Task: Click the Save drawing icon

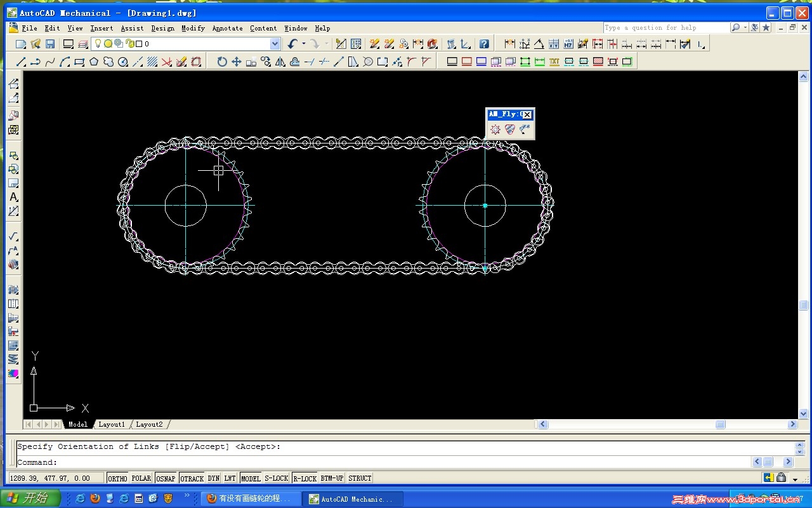Action: [x=50, y=44]
